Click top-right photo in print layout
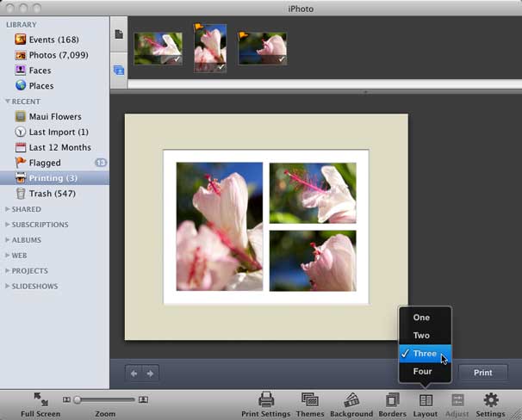The image size is (522, 420). pyautogui.click(x=313, y=193)
